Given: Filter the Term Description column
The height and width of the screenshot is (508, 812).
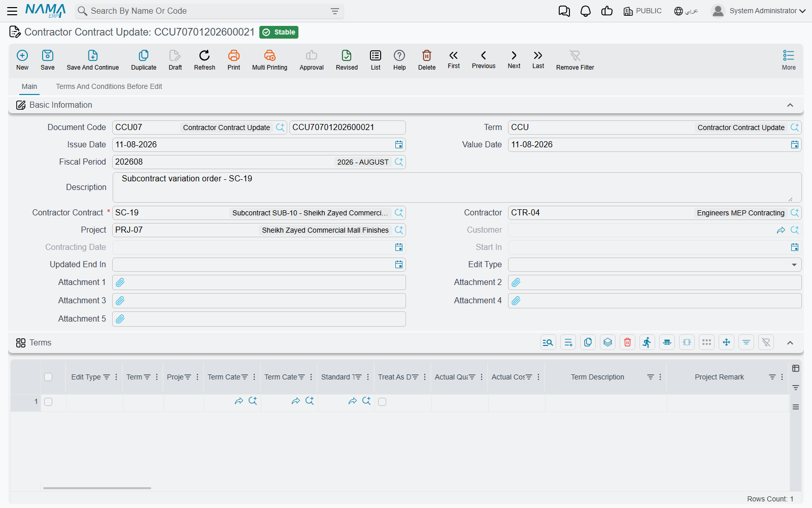Looking at the screenshot, I should [650, 377].
